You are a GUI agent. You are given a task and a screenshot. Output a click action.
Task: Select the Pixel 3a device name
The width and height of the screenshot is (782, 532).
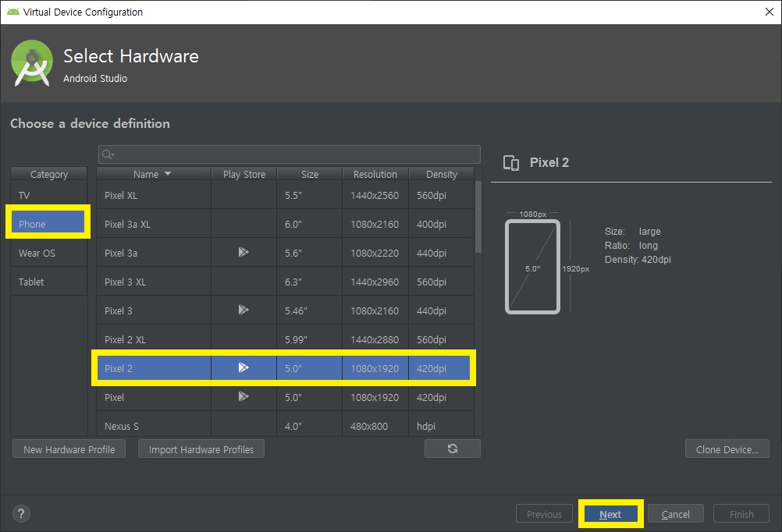[x=121, y=253]
